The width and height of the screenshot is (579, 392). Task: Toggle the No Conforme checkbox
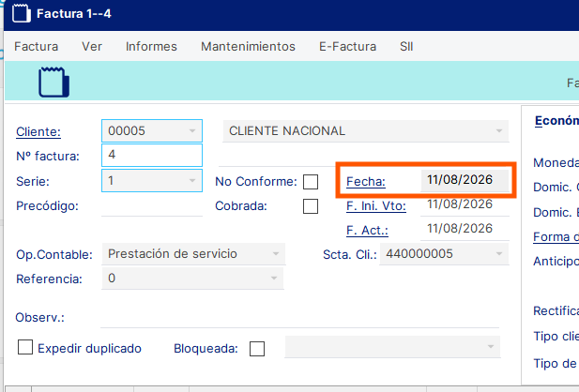311,182
